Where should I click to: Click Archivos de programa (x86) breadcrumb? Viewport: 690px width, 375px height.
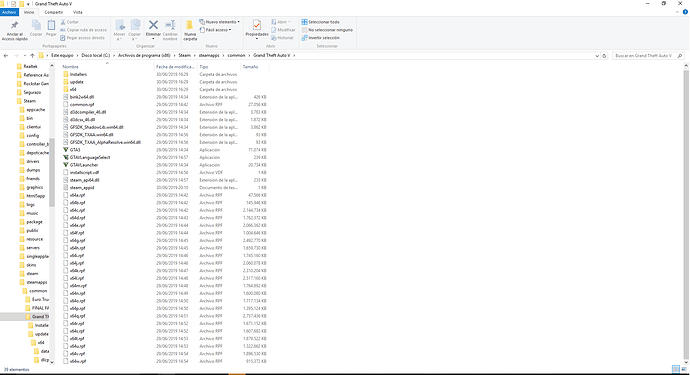coord(144,55)
